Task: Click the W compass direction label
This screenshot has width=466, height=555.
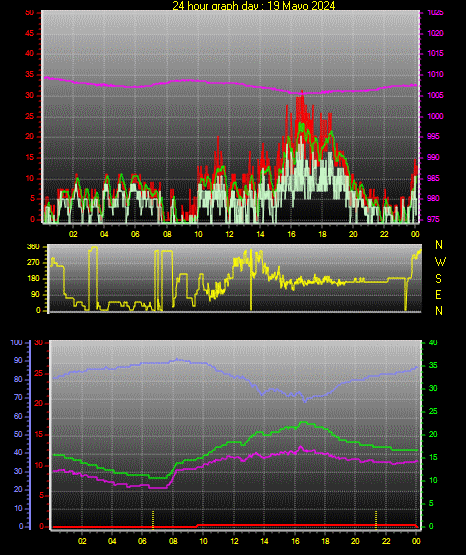Action: (x=440, y=262)
